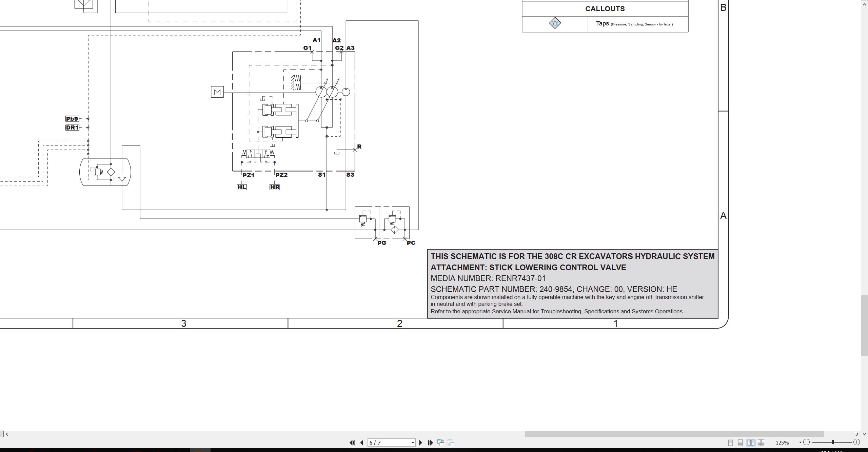The image size is (868, 452).
Task: Click the scroll right arrow
Action: pos(857,434)
